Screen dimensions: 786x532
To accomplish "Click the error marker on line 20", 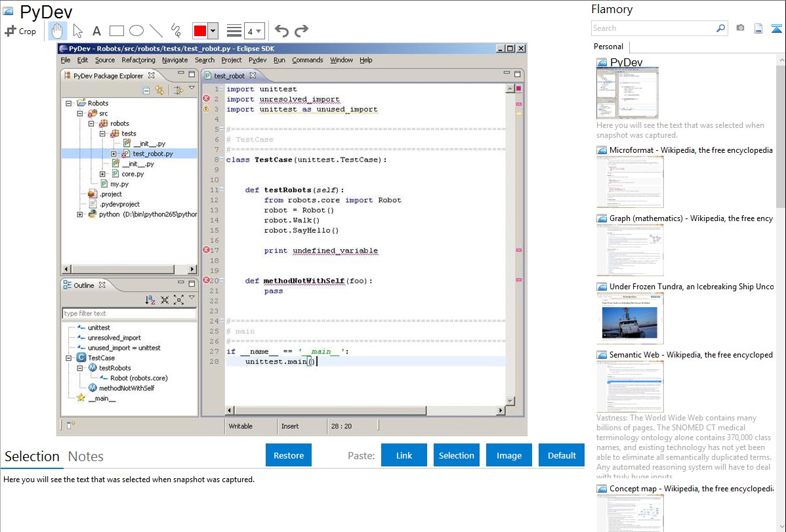I will pos(206,280).
